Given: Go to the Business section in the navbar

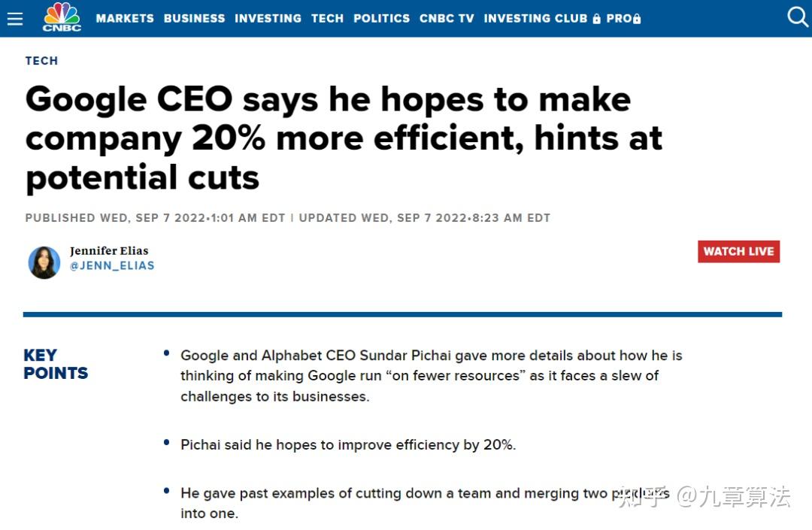Looking at the screenshot, I should tap(194, 19).
